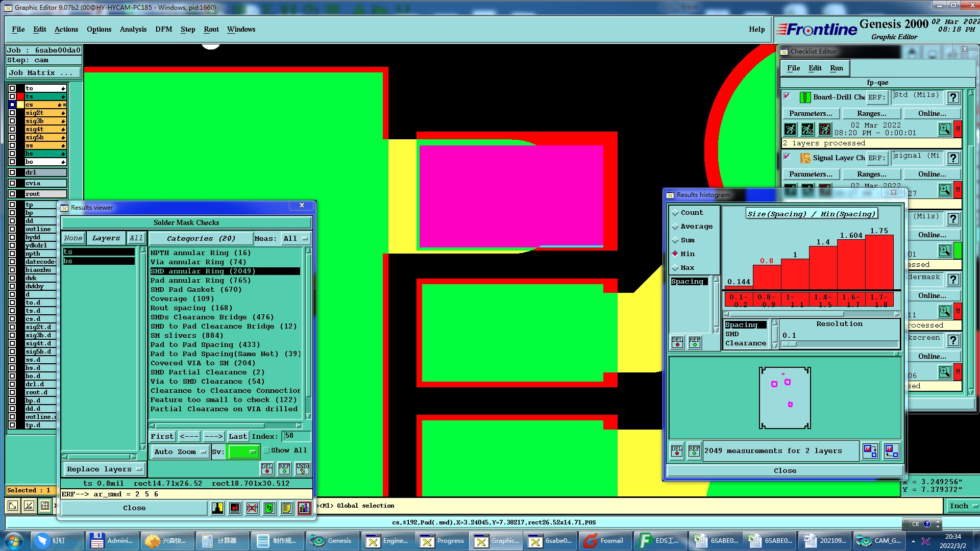This screenshot has width=980, height=551.
Task: Click the DEL icon beside measurements count in histogram
Action: [x=677, y=451]
